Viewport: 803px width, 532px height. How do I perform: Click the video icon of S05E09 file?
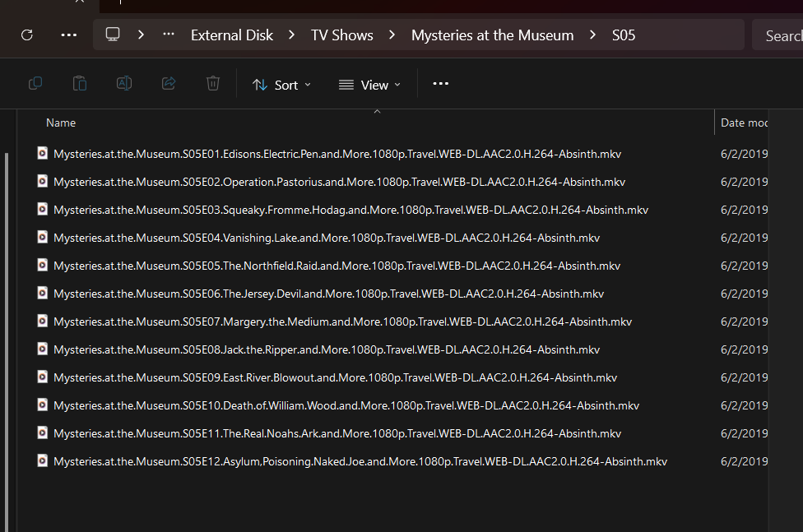click(x=43, y=377)
